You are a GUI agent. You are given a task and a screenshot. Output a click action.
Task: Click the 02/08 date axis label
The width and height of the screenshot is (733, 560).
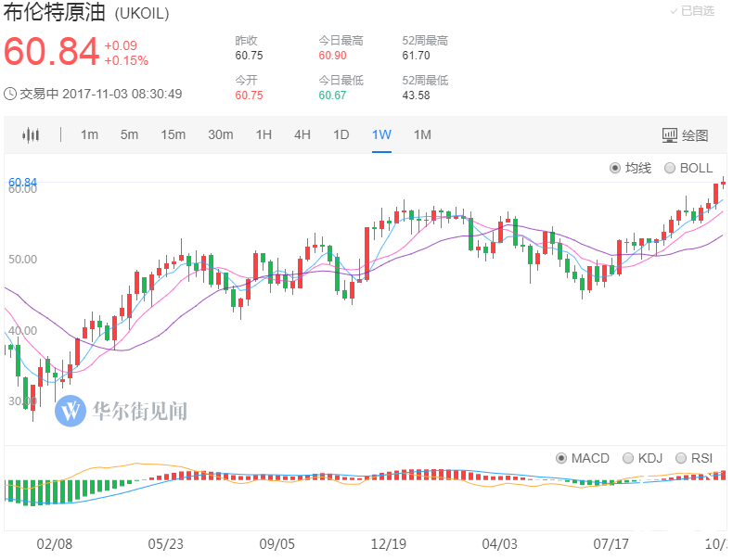54,544
